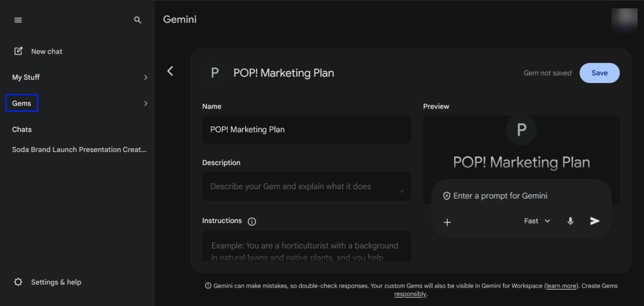644x306 pixels.
Task: Open the hamburger main menu
Action: tap(18, 20)
